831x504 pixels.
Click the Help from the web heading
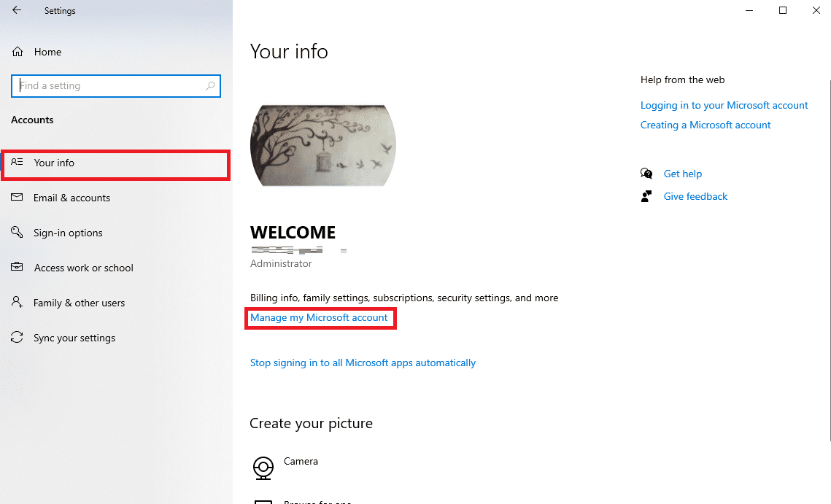(x=682, y=80)
